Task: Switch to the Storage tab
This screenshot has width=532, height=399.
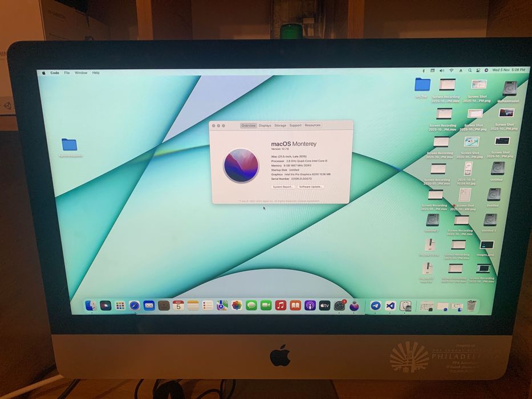Action: [x=280, y=125]
